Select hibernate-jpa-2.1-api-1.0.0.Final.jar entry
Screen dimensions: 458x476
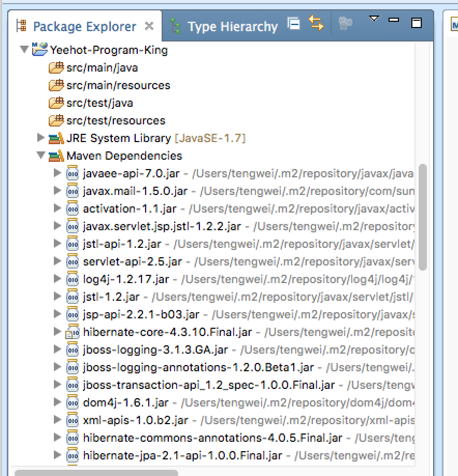182,455
